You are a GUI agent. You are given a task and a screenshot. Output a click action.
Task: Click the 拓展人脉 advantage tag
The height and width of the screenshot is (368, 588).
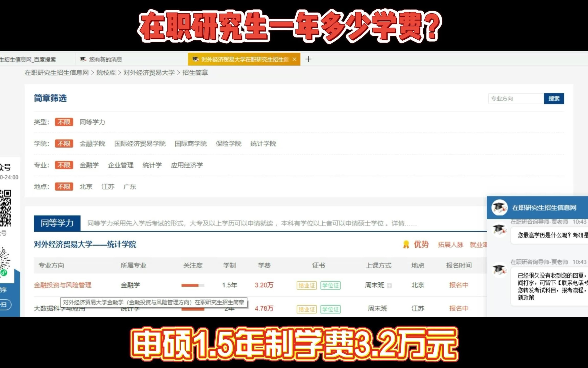(x=451, y=245)
